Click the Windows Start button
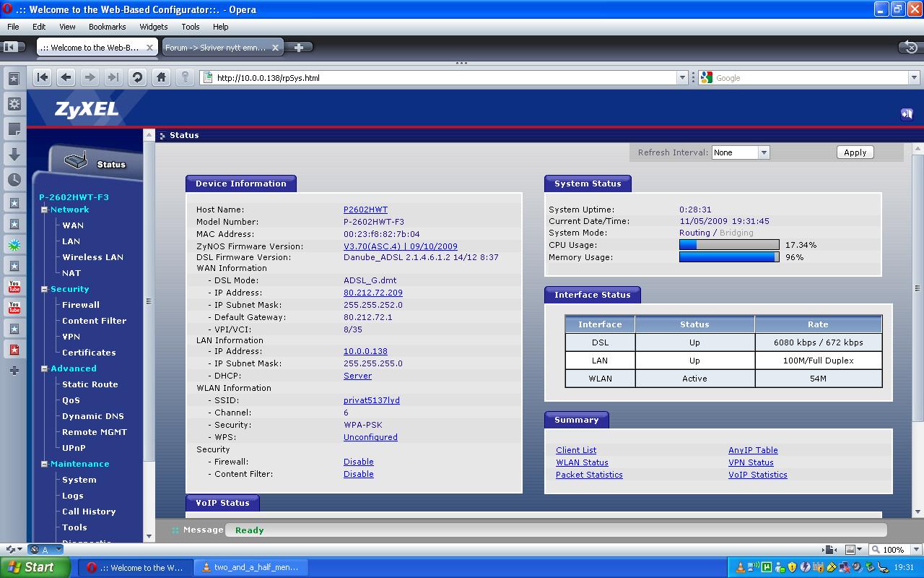The width and height of the screenshot is (924, 578). [x=35, y=567]
